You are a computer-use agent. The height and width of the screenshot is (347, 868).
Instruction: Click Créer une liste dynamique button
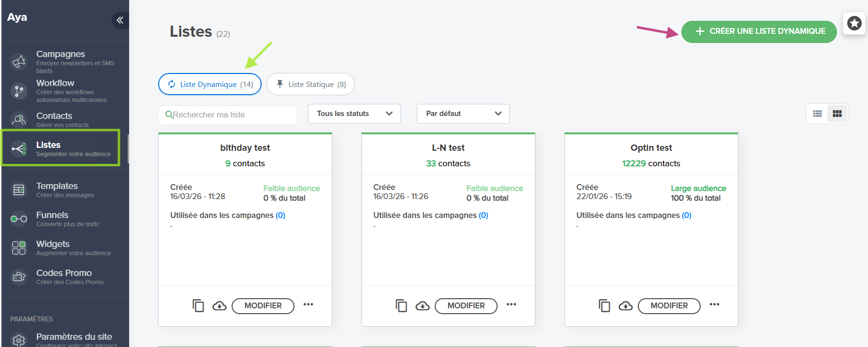(x=759, y=31)
